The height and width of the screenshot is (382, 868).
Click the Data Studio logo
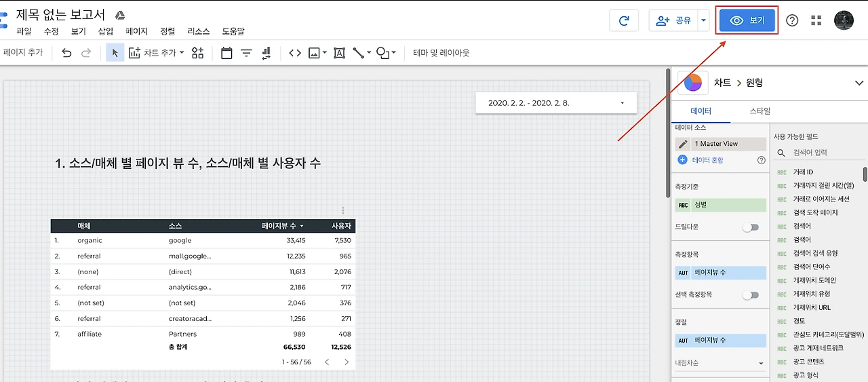tap(3, 19)
